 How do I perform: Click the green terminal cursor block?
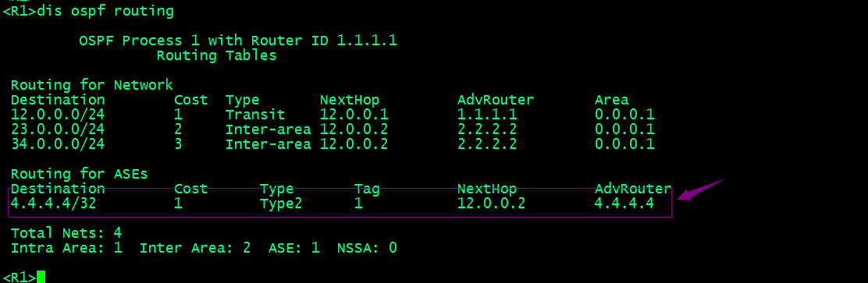41,277
